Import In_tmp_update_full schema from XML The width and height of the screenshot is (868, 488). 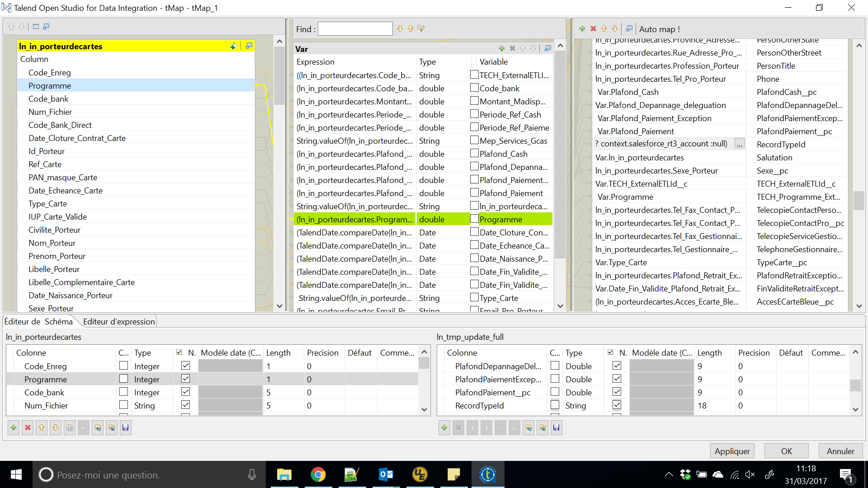click(528, 427)
